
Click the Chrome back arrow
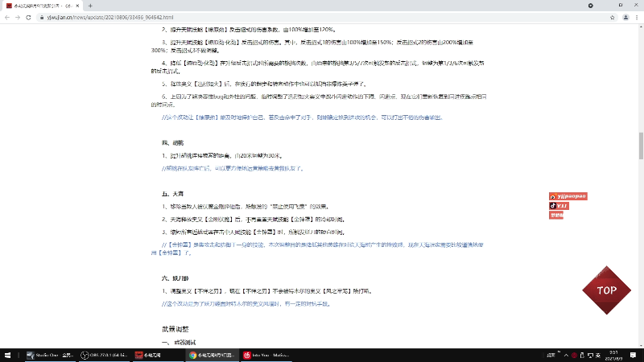(x=7, y=17)
